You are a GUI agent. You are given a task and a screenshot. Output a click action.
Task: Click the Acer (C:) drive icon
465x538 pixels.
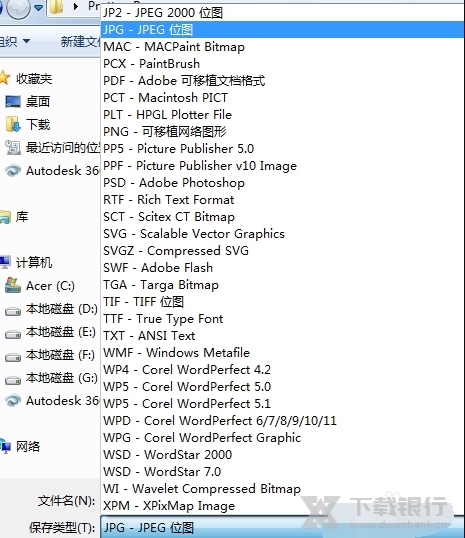pyautogui.click(x=13, y=285)
